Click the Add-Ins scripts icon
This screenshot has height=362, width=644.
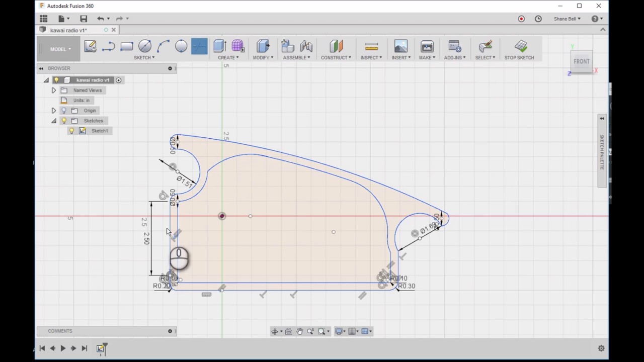click(455, 46)
